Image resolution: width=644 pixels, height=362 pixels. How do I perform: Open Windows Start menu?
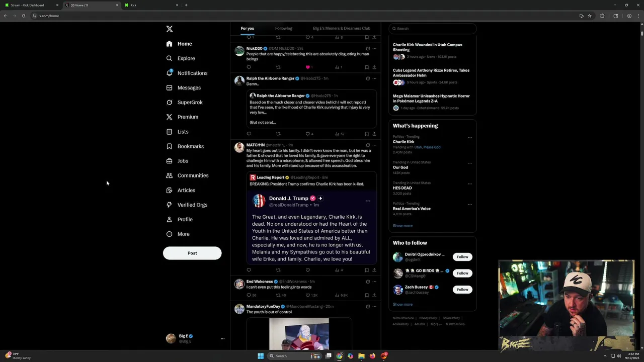coord(261,356)
